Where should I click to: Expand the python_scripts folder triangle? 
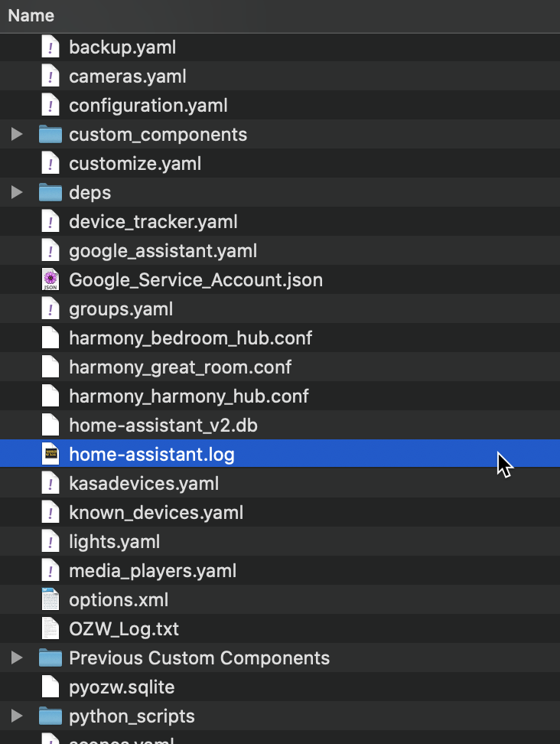coord(17,716)
